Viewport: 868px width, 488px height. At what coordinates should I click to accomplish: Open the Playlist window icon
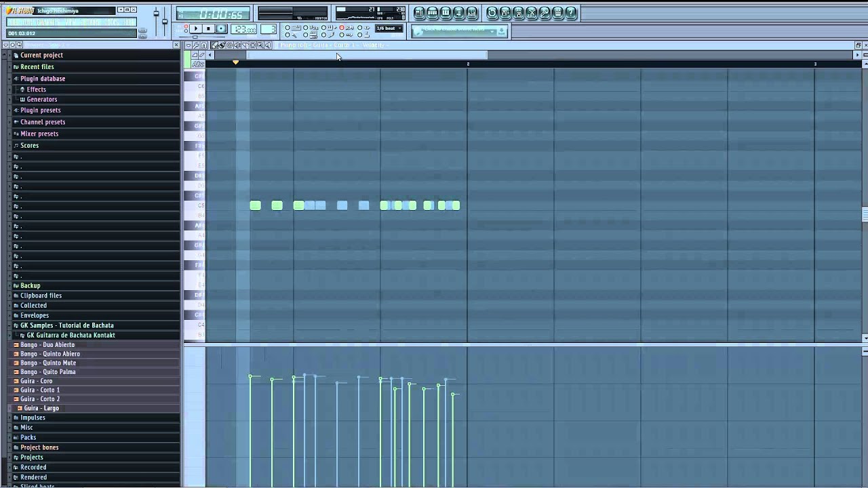(419, 13)
